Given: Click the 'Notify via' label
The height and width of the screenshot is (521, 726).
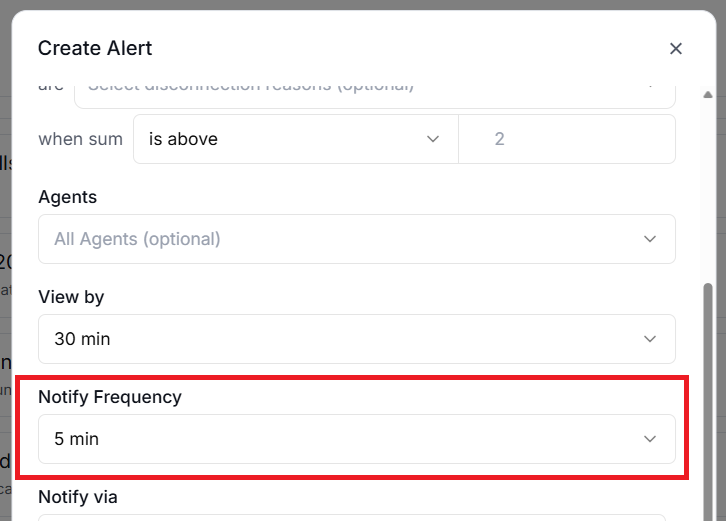Looking at the screenshot, I should [78, 496].
